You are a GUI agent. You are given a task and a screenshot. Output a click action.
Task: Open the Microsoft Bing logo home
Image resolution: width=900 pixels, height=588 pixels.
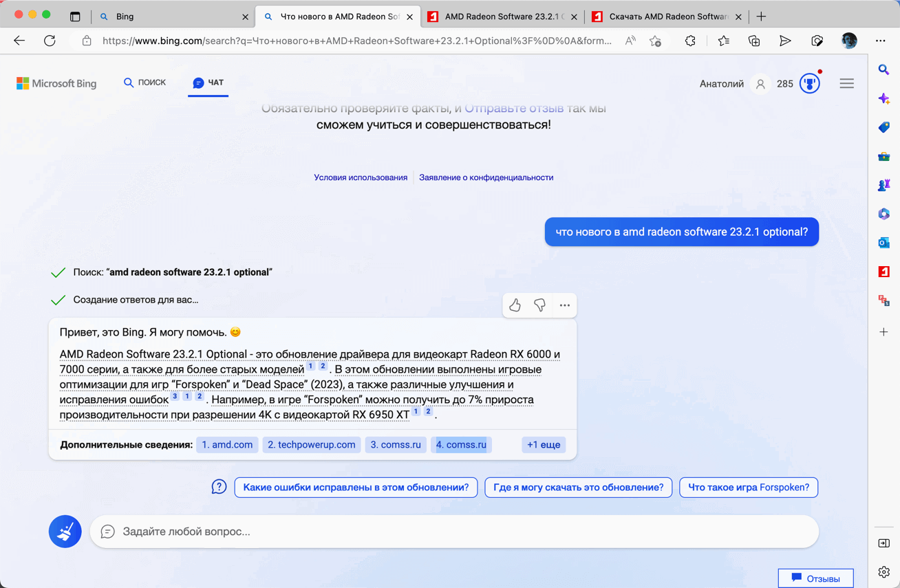tap(56, 84)
